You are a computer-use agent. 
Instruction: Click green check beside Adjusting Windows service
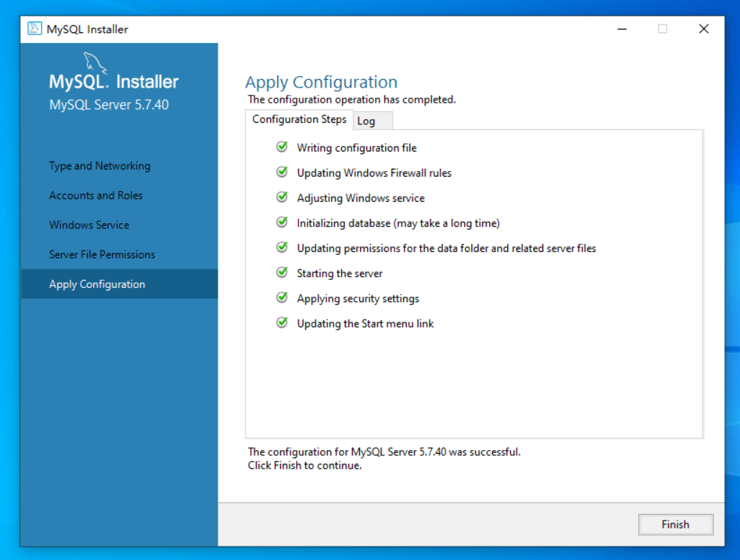[282, 197]
